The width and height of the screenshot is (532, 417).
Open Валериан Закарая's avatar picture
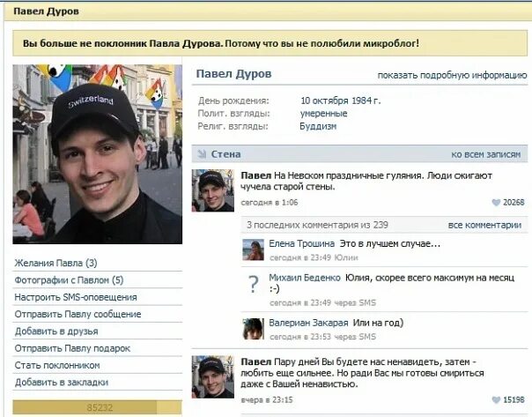tap(253, 329)
